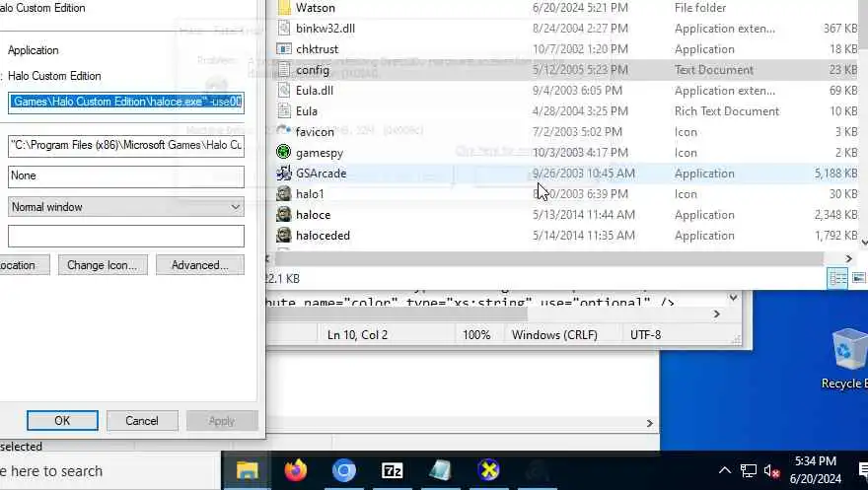Screen dimensions: 868x490
Task: Click the config type cell Text Document
Action: pyautogui.click(x=714, y=70)
